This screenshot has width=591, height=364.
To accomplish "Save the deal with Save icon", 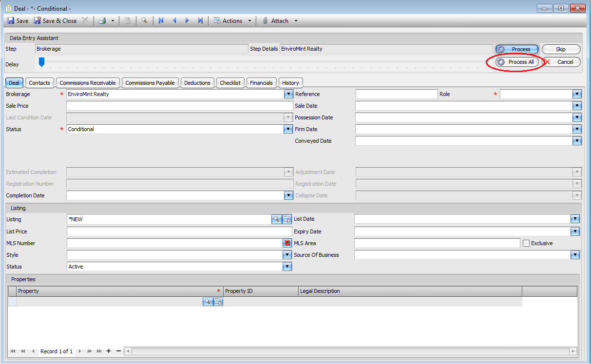I will click(18, 20).
